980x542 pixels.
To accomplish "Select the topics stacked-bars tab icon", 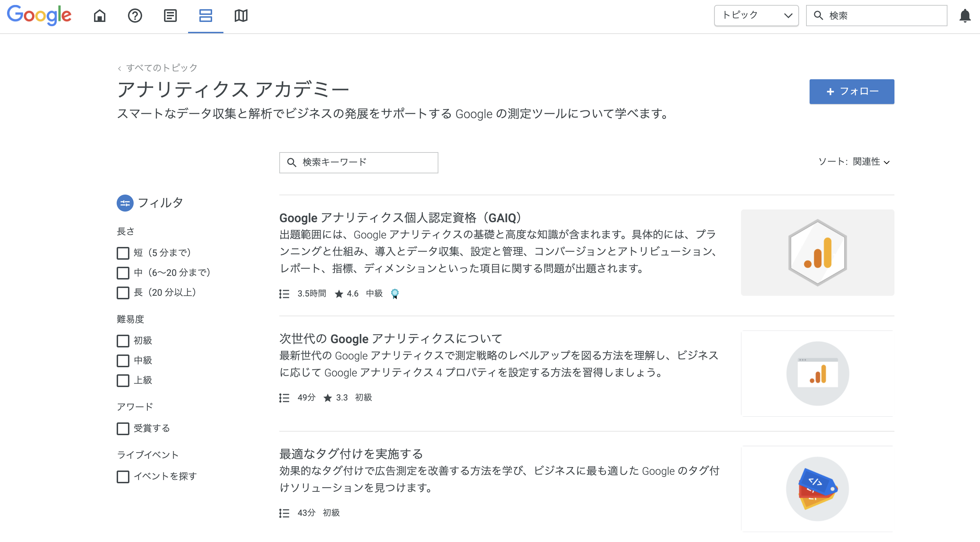I will tap(205, 16).
